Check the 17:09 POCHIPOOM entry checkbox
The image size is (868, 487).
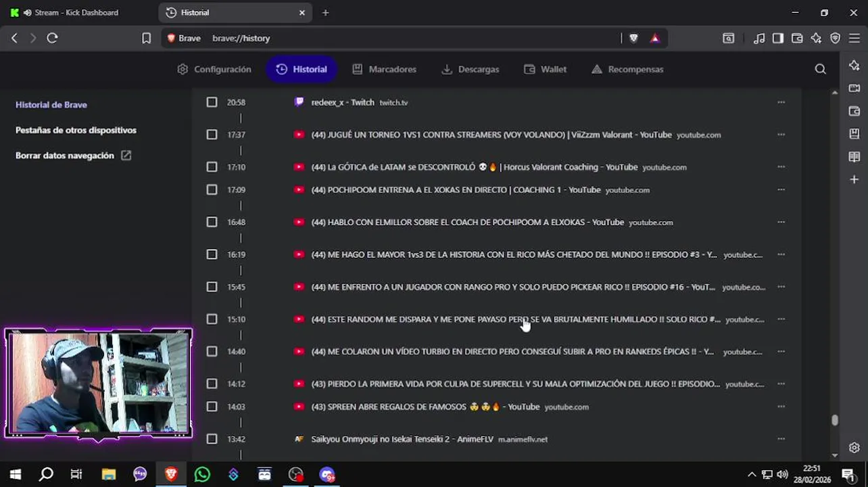click(x=212, y=190)
